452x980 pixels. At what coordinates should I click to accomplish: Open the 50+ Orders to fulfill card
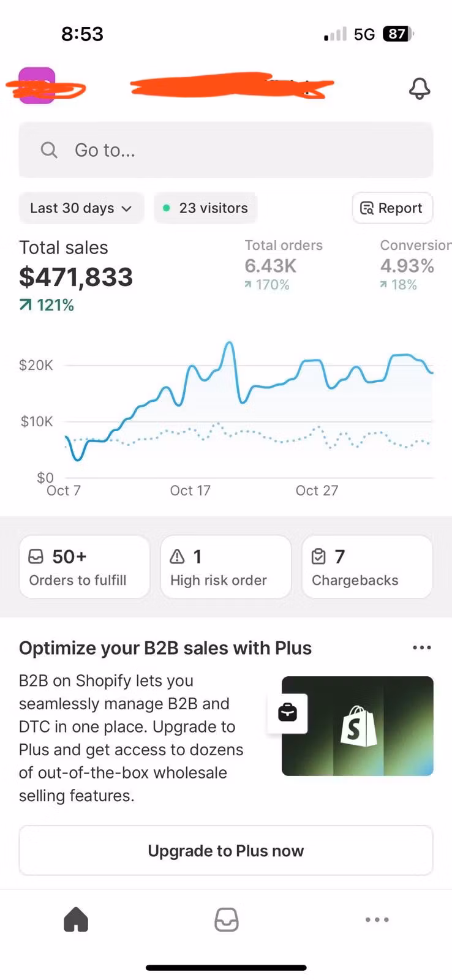click(85, 567)
